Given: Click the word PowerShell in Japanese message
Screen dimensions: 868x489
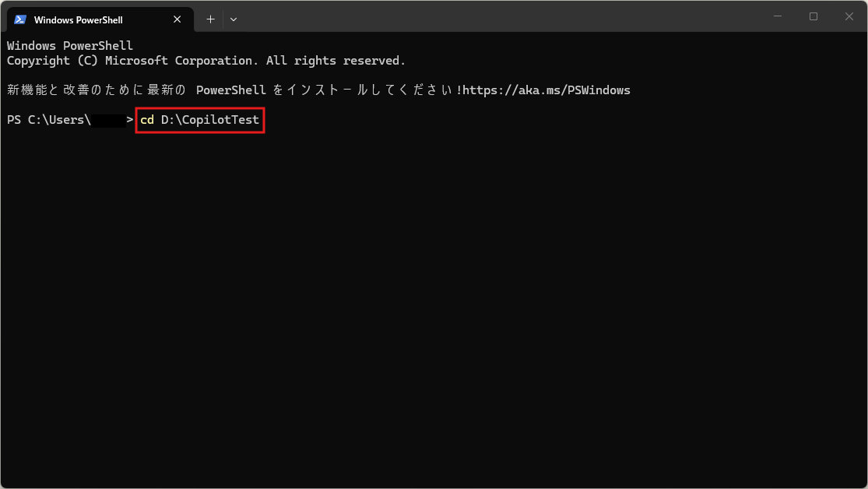Looking at the screenshot, I should click(230, 90).
